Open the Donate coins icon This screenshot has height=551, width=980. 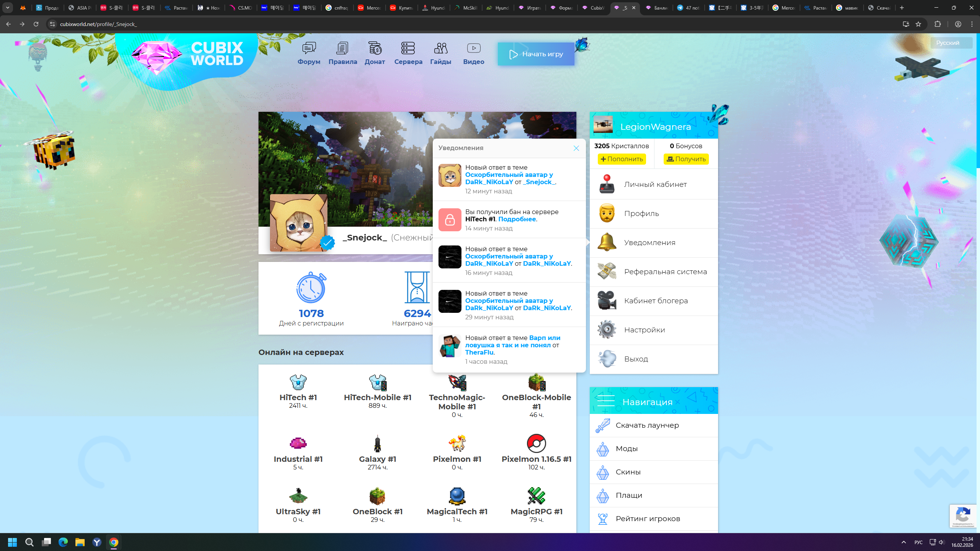(375, 48)
